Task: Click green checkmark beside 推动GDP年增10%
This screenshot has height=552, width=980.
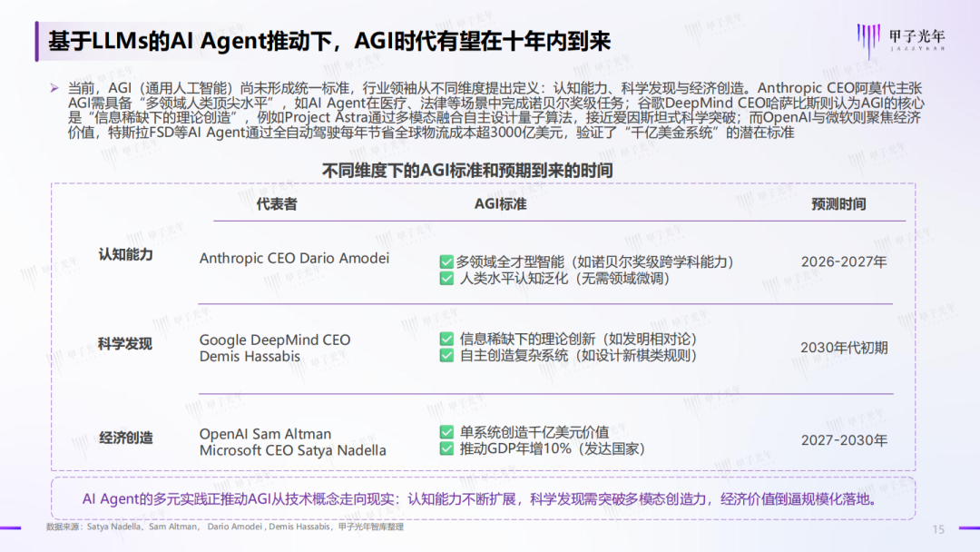Action: point(446,448)
